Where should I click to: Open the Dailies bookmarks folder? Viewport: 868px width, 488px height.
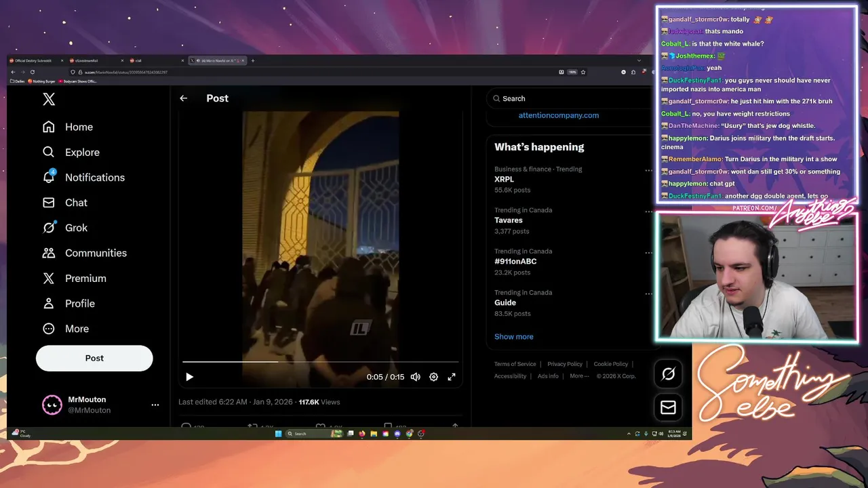pos(17,81)
